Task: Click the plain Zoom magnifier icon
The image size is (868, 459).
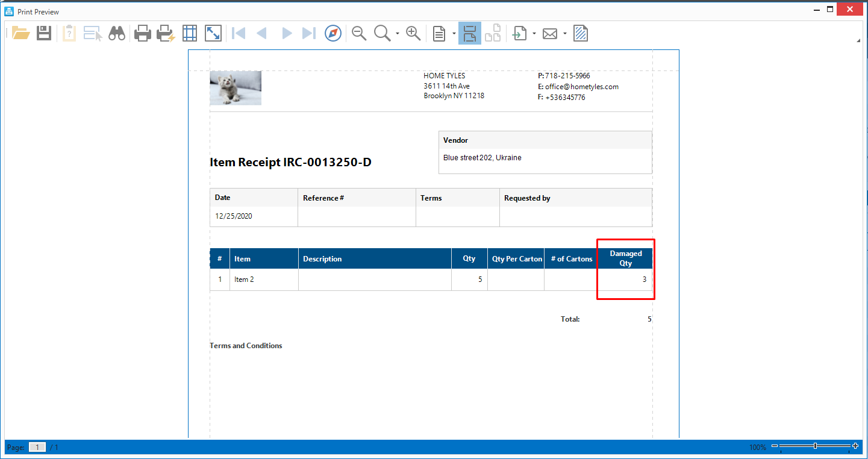Action: tap(382, 33)
